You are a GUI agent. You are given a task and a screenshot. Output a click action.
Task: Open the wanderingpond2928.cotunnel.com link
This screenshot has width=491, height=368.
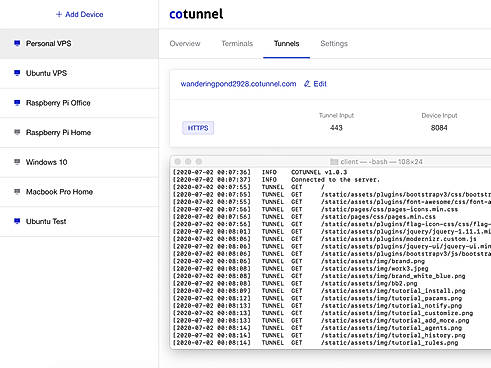tap(238, 84)
